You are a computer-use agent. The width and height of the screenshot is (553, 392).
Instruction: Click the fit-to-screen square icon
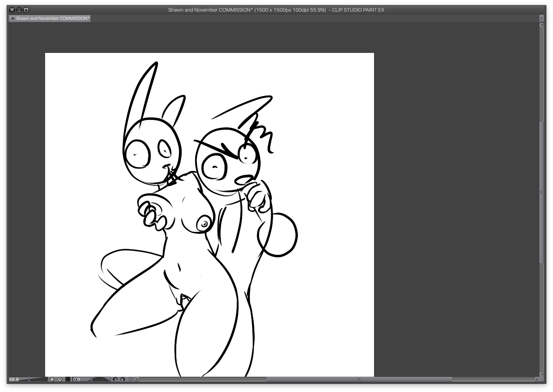(68, 379)
